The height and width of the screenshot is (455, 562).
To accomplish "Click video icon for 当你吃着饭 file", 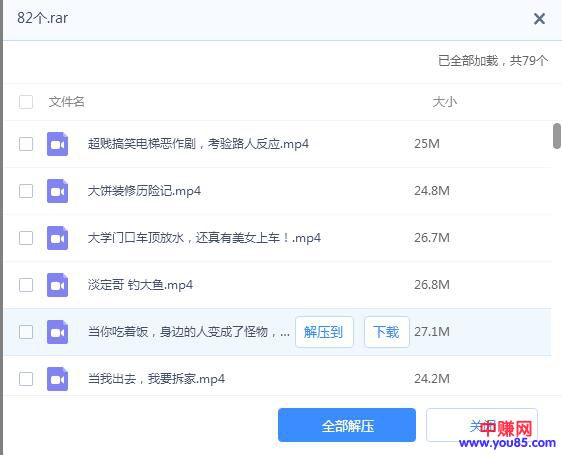I will (x=57, y=332).
